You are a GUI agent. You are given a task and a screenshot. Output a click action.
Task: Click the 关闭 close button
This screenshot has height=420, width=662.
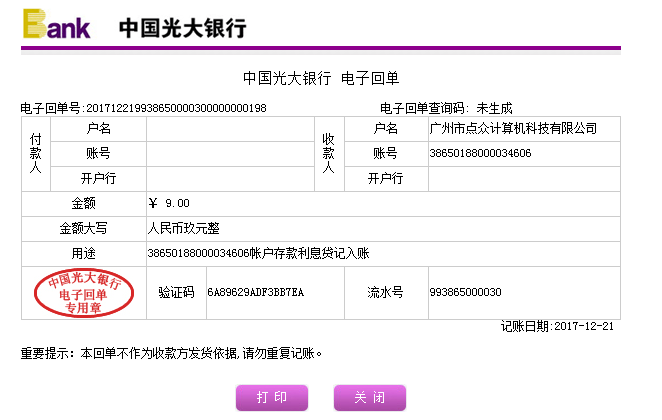(370, 398)
